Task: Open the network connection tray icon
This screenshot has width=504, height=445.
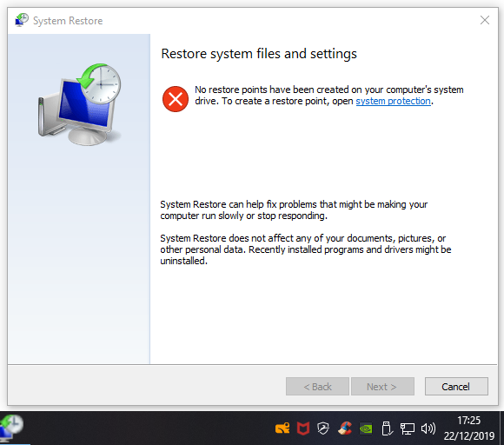Action: click(407, 429)
